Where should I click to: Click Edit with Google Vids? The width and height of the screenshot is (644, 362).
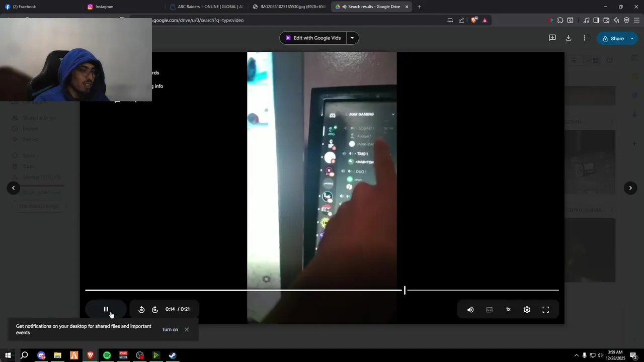pyautogui.click(x=313, y=38)
